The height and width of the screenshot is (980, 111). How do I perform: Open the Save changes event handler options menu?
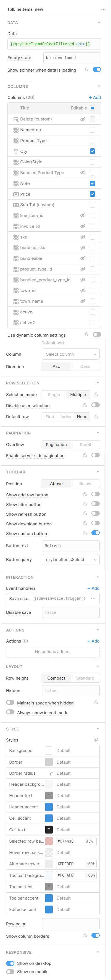93,598
